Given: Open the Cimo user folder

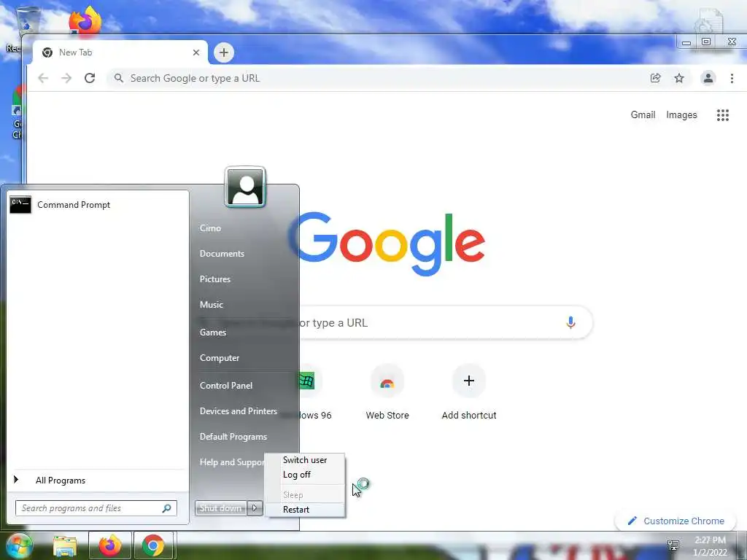Looking at the screenshot, I should click(x=210, y=228).
